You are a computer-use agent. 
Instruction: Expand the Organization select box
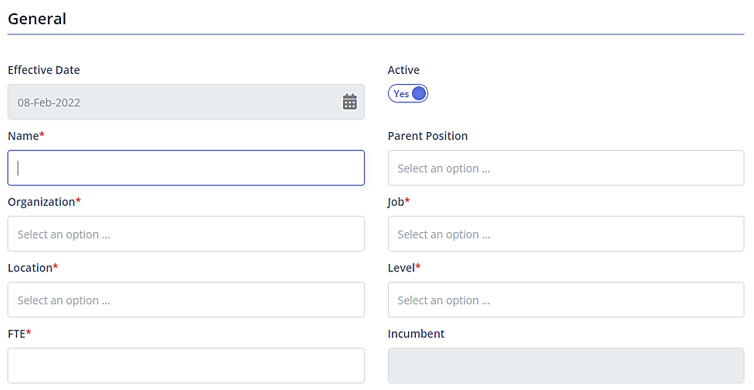pos(186,234)
